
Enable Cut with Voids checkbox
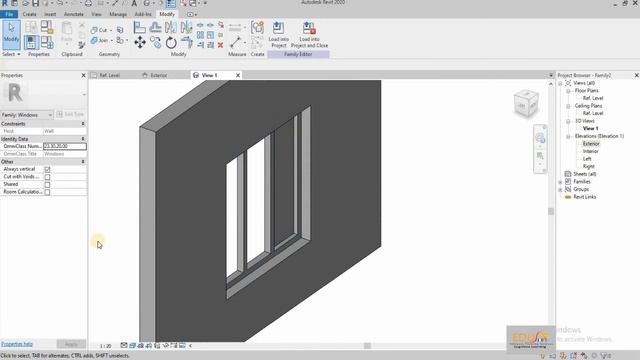pos(47,177)
